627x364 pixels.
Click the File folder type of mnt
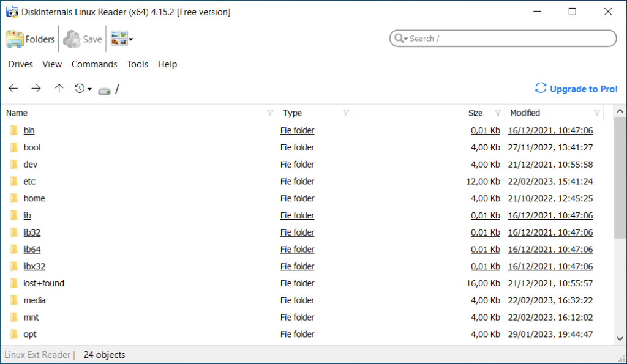coord(297,318)
